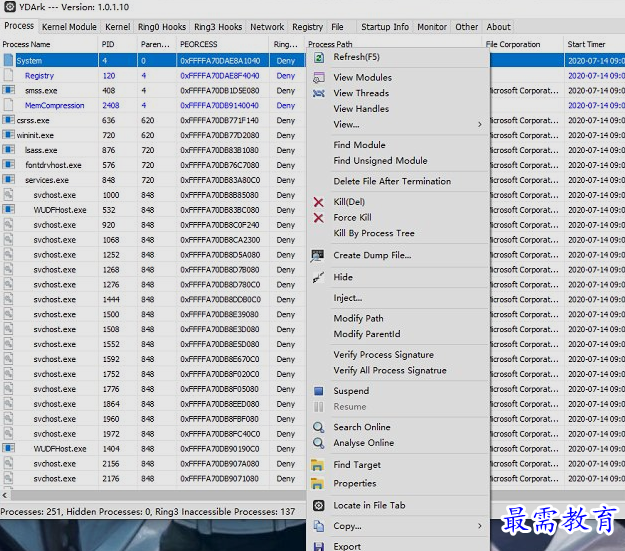Click the View Threads icon
This screenshot has width=625, height=551.
(x=318, y=93)
